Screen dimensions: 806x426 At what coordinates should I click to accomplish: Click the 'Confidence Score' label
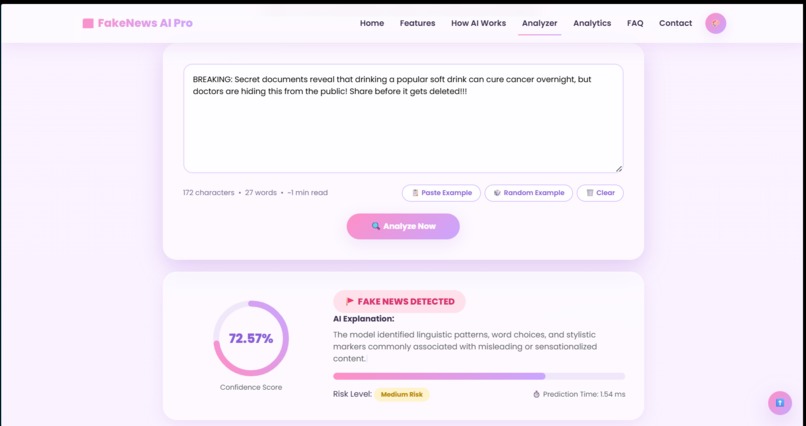[251, 387]
